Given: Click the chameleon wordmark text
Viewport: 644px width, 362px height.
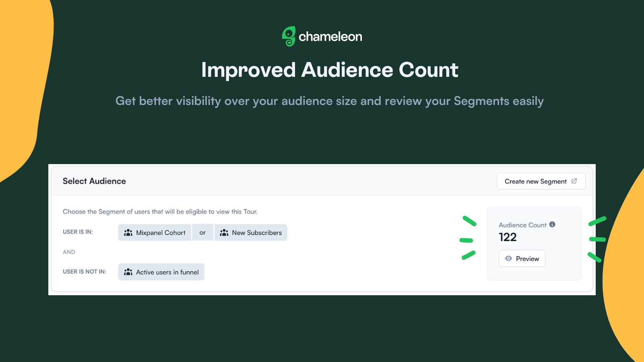Looking at the screenshot, I should point(330,37).
